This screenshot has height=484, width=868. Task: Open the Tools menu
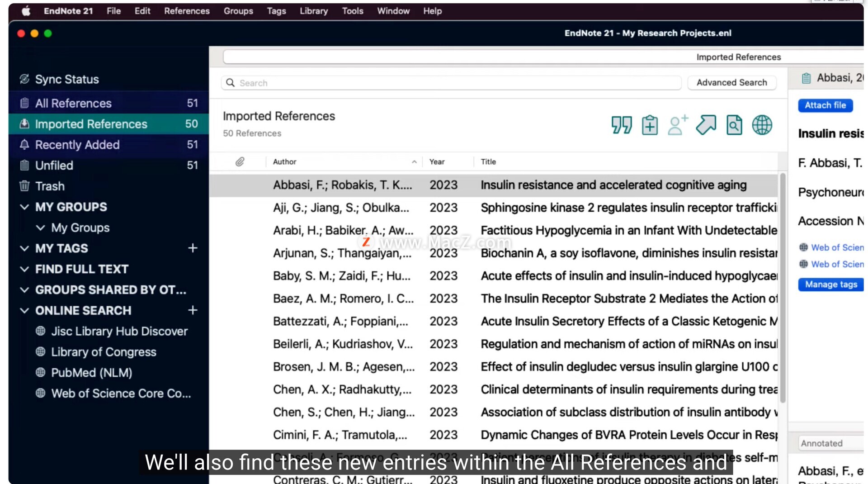(353, 11)
